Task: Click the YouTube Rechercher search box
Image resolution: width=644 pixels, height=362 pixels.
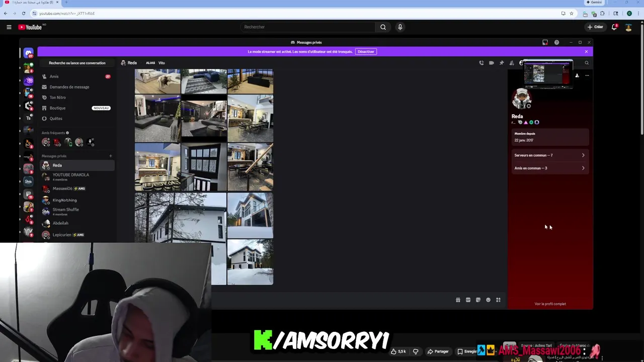Action: pyautogui.click(x=307, y=27)
